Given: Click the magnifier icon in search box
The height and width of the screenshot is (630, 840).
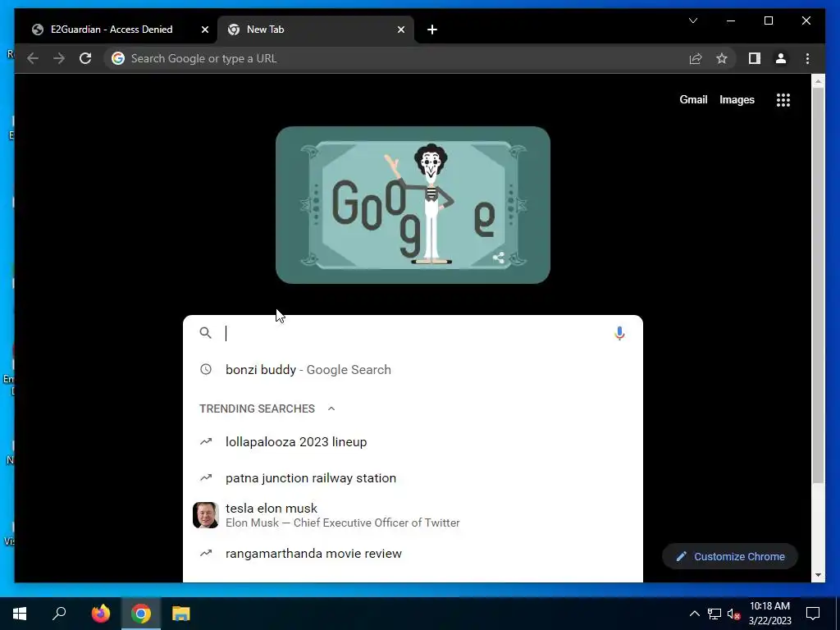Looking at the screenshot, I should point(205,333).
